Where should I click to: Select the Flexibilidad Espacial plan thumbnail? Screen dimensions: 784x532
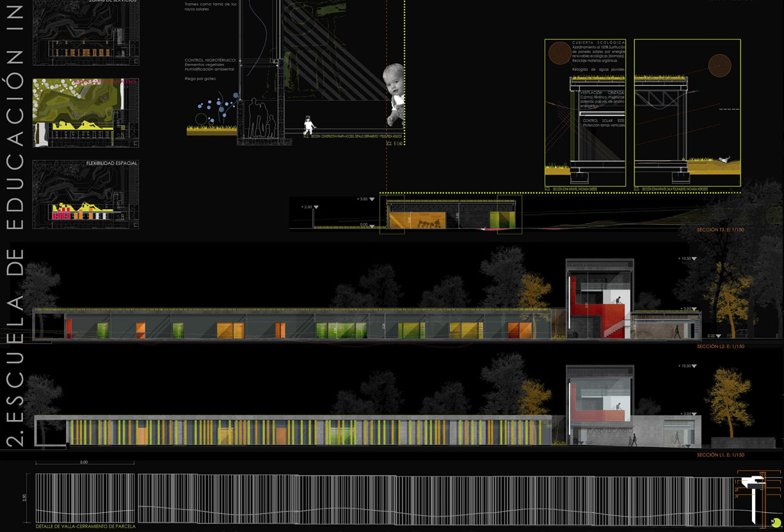tap(86, 194)
